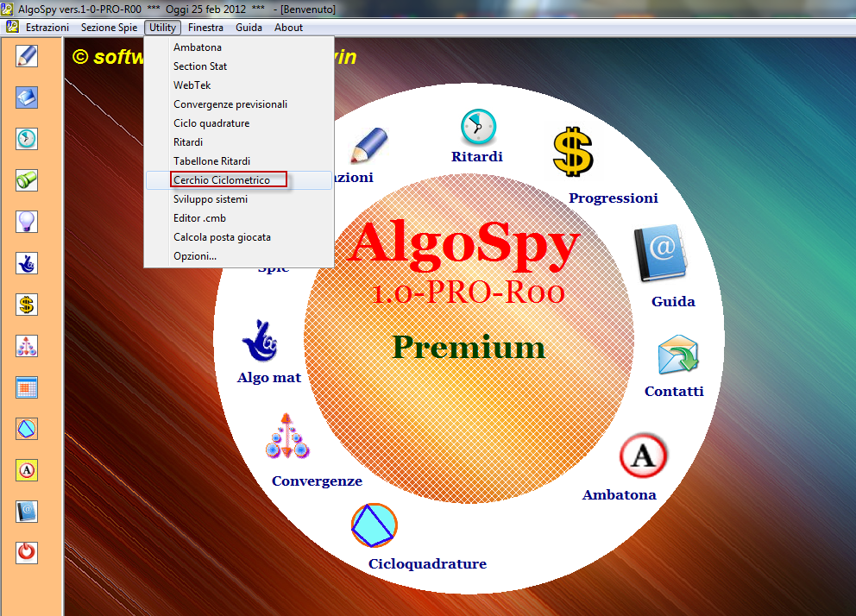The height and width of the screenshot is (616, 856).
Task: Open the About menu
Action: click(289, 28)
